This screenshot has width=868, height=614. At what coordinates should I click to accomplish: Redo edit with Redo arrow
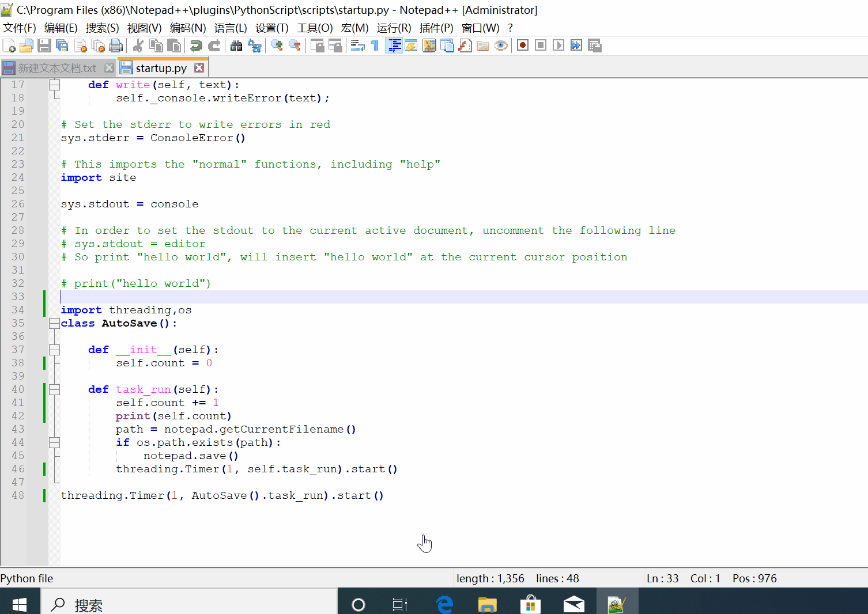214,46
